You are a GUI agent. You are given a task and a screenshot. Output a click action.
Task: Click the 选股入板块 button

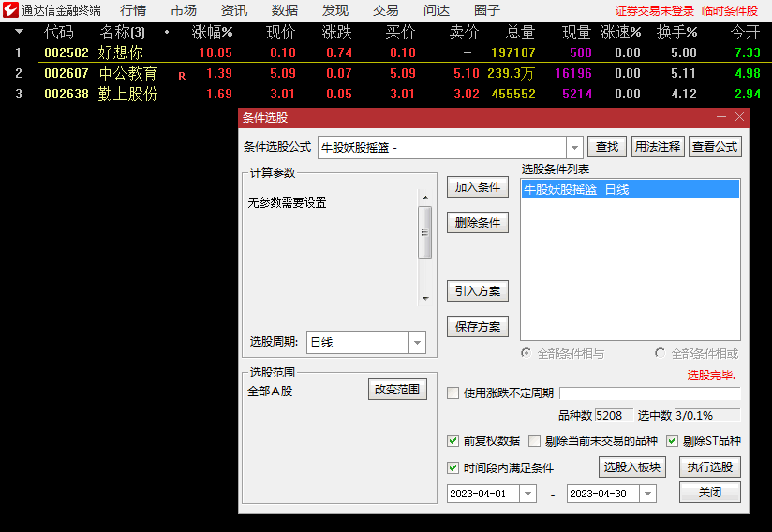[632, 467]
